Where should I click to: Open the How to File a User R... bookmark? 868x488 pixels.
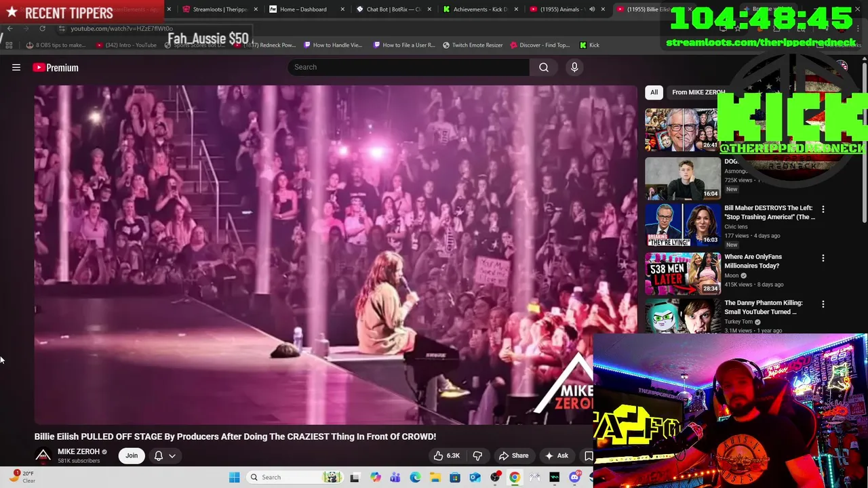click(x=404, y=45)
